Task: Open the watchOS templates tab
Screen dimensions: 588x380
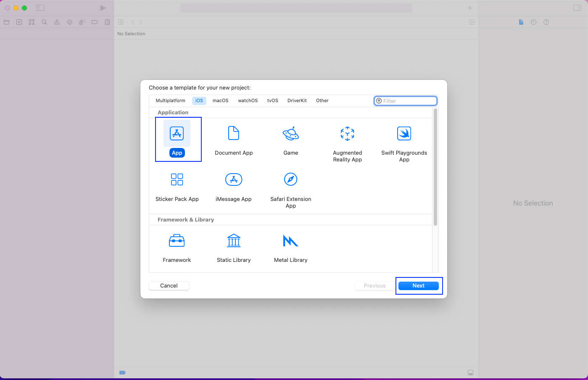Action: (248, 101)
